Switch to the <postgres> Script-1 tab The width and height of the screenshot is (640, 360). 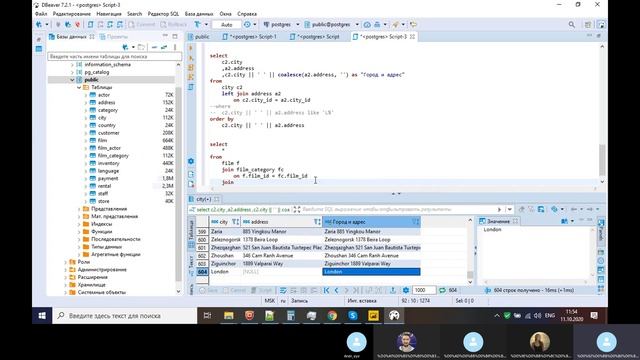(x=249, y=37)
